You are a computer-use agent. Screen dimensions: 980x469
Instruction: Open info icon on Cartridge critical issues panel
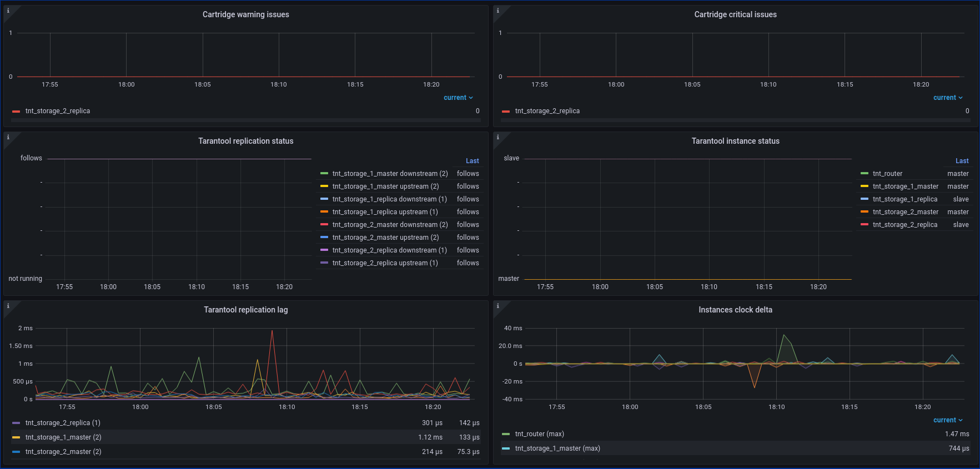pos(498,11)
